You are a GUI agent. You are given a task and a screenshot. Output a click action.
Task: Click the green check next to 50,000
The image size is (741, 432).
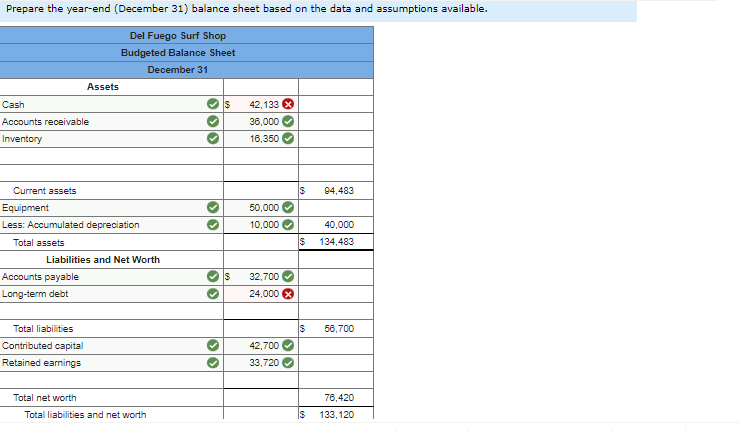point(288,207)
